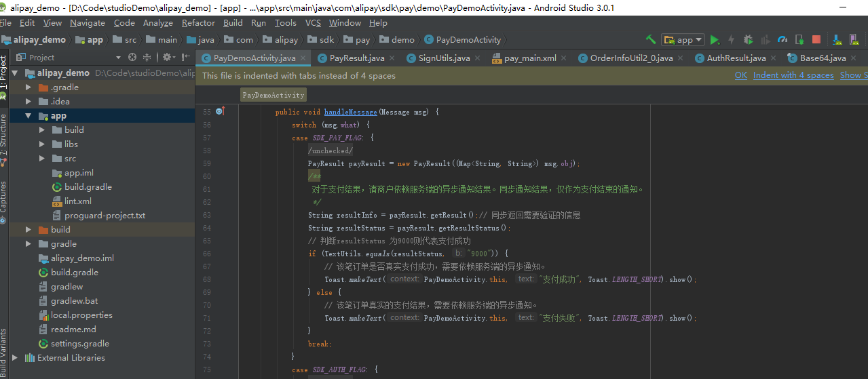Open the Tools menu
This screenshot has height=379, width=868.
point(285,22)
